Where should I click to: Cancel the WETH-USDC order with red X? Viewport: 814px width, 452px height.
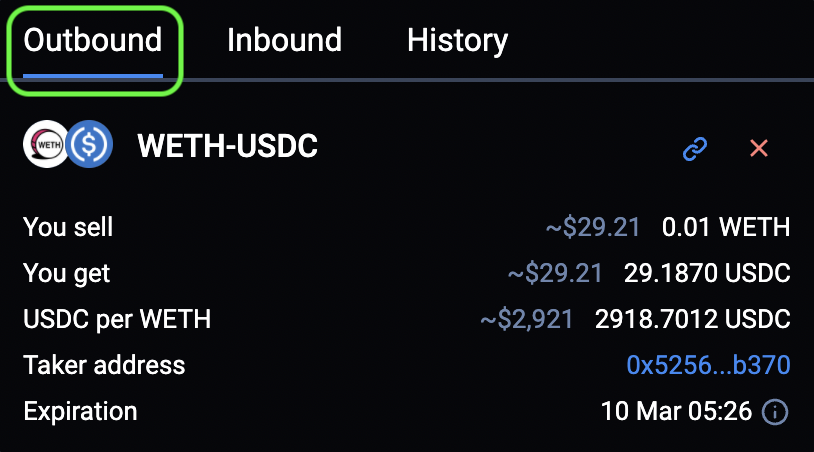[759, 148]
